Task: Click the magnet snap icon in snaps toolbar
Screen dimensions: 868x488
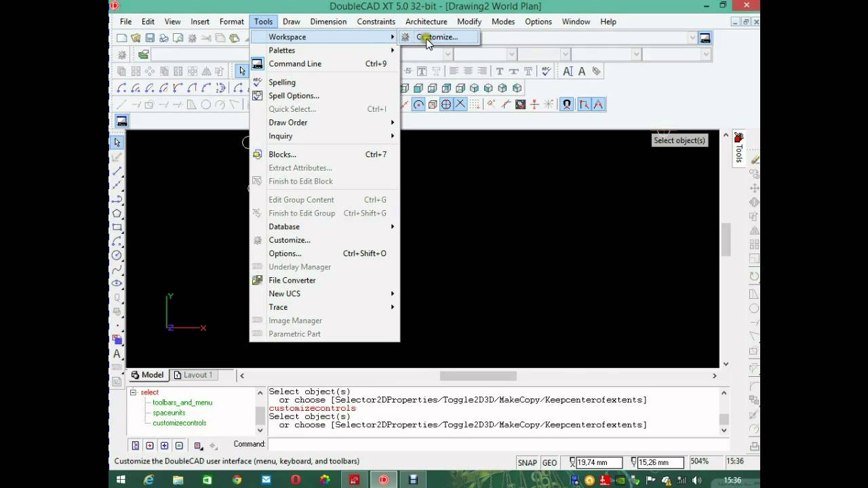Action: [x=566, y=104]
